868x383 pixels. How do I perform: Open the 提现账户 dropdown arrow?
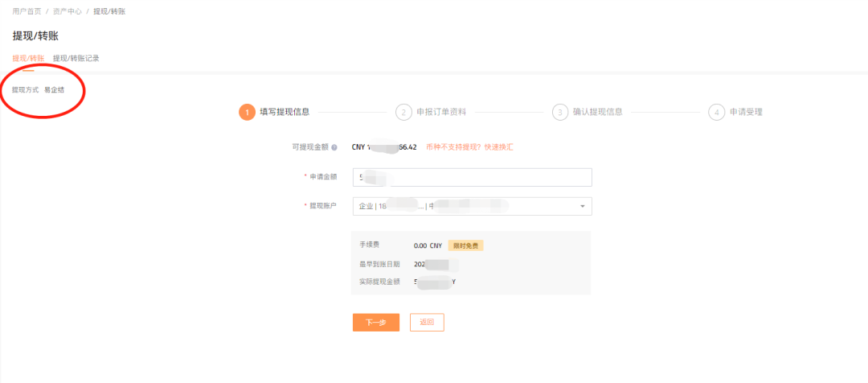583,206
